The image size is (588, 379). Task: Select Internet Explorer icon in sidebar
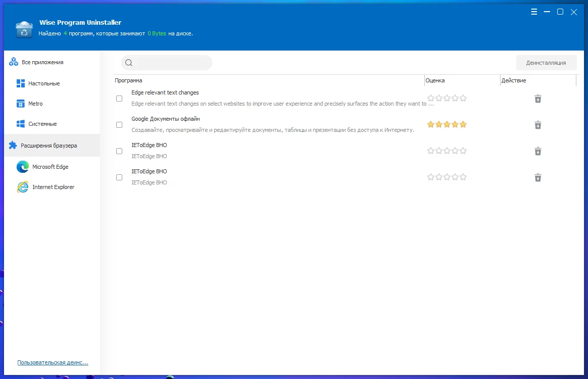point(23,187)
